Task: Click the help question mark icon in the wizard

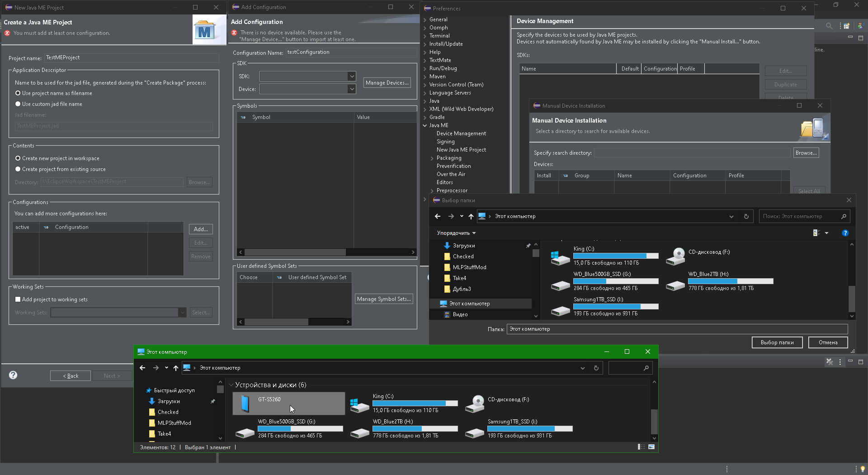Action: pyautogui.click(x=13, y=375)
